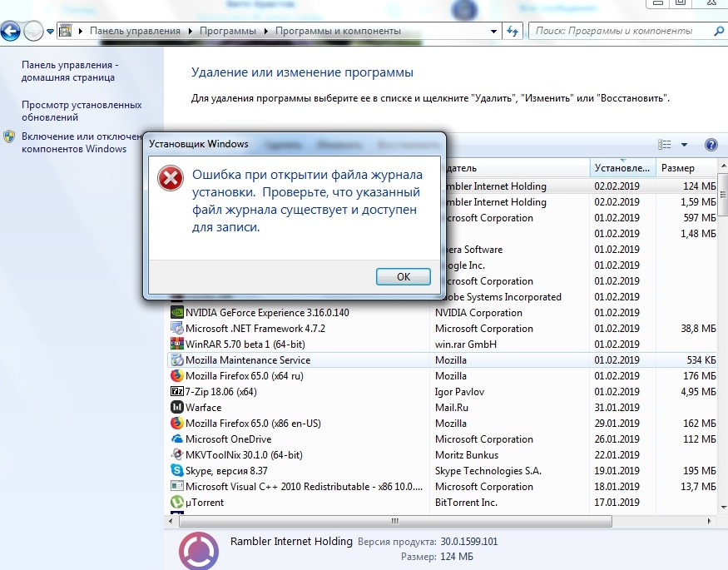728x570 pixels.
Task: Change the view with the view icon
Action: tap(665, 144)
